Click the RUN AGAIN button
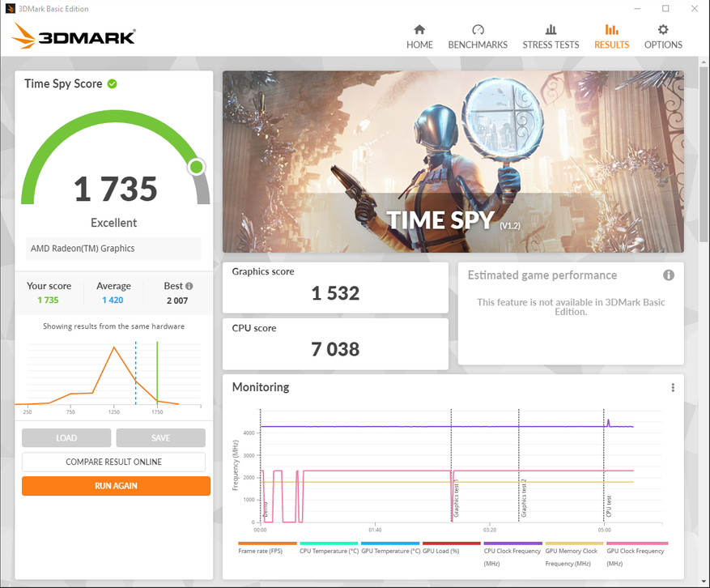 116,486
